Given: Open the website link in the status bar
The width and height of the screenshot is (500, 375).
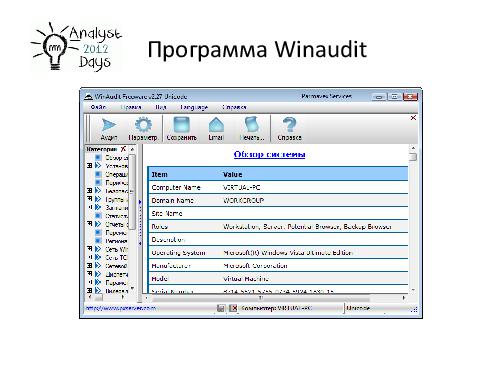Looking at the screenshot, I should [121, 308].
